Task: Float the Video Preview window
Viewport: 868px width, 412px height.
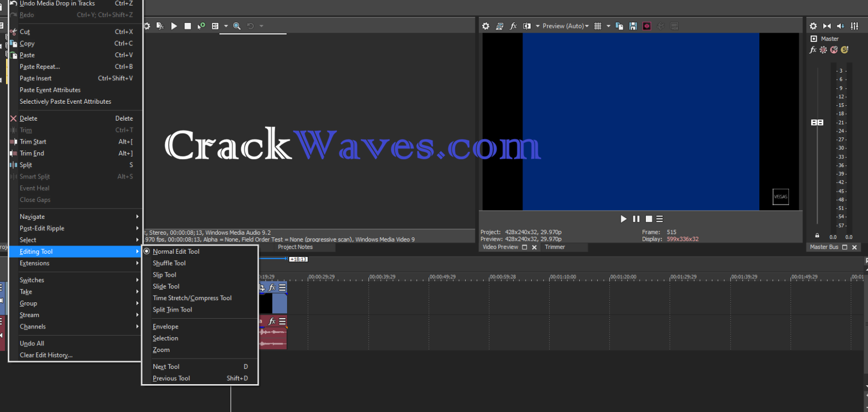Action: (x=525, y=247)
